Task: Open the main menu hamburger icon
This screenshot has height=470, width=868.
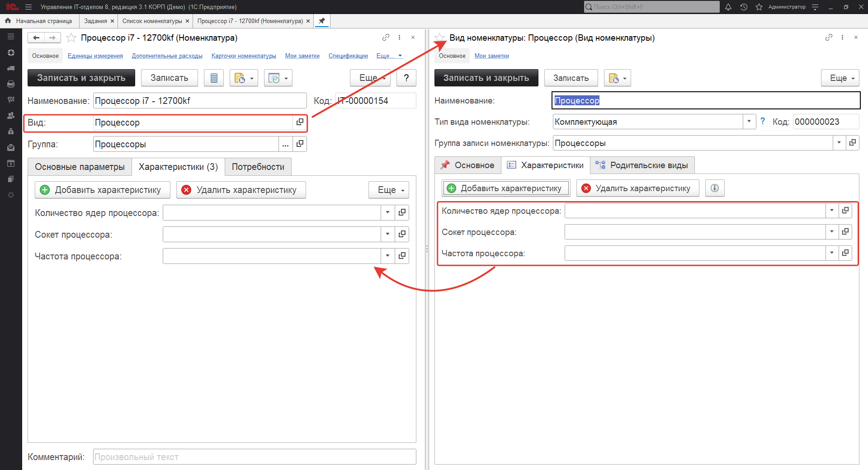Action: point(28,7)
